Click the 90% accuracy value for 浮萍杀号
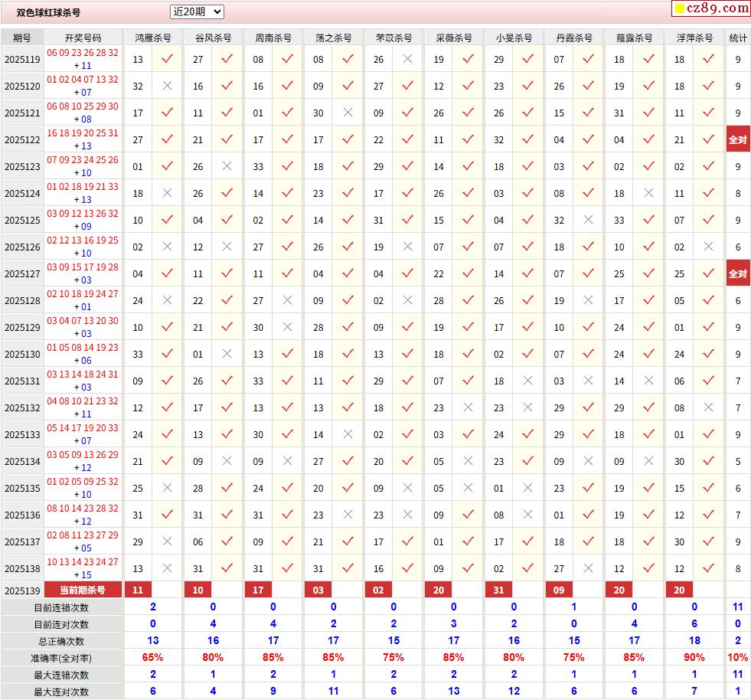 coord(694,657)
